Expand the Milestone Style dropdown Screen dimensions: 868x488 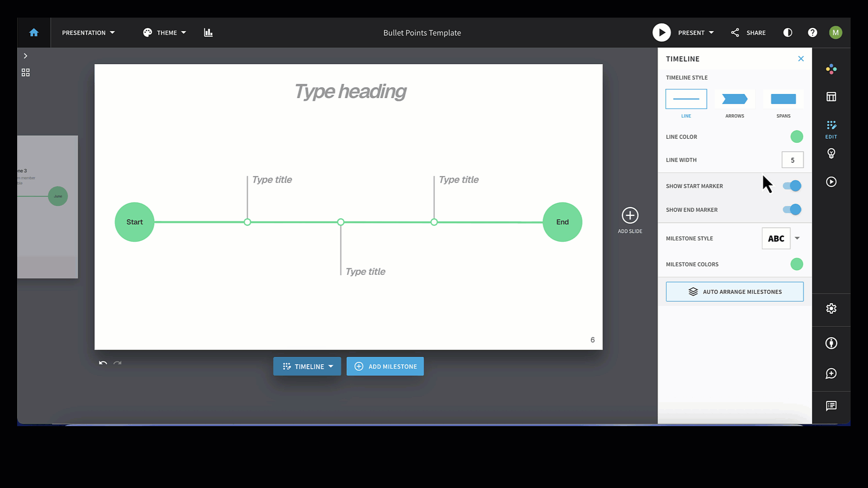[x=797, y=238]
